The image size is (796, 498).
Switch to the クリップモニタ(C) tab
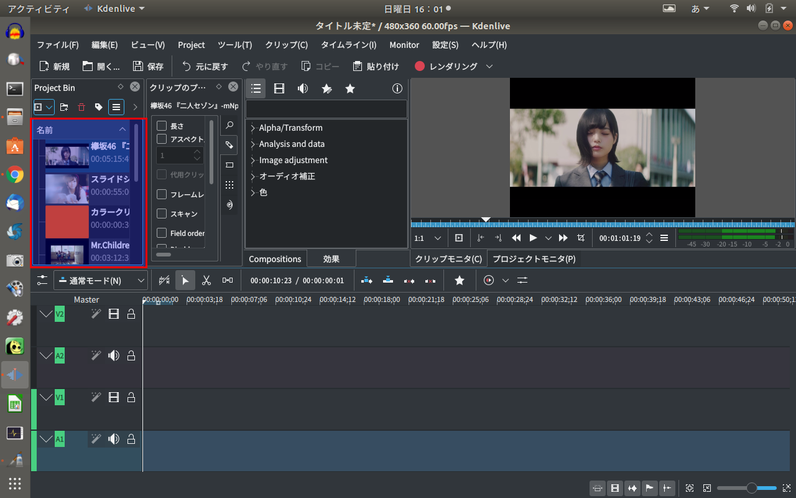pos(448,259)
